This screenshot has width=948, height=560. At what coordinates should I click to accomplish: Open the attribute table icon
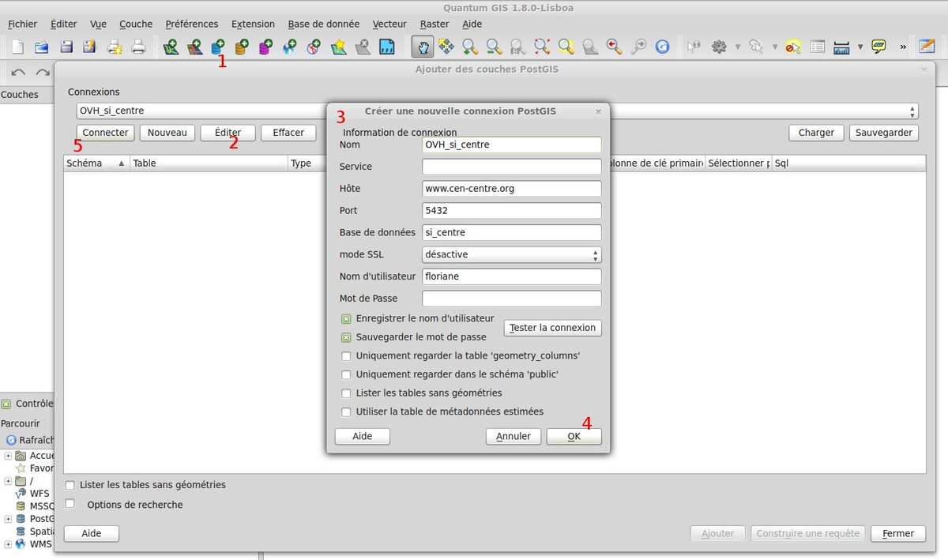click(818, 47)
